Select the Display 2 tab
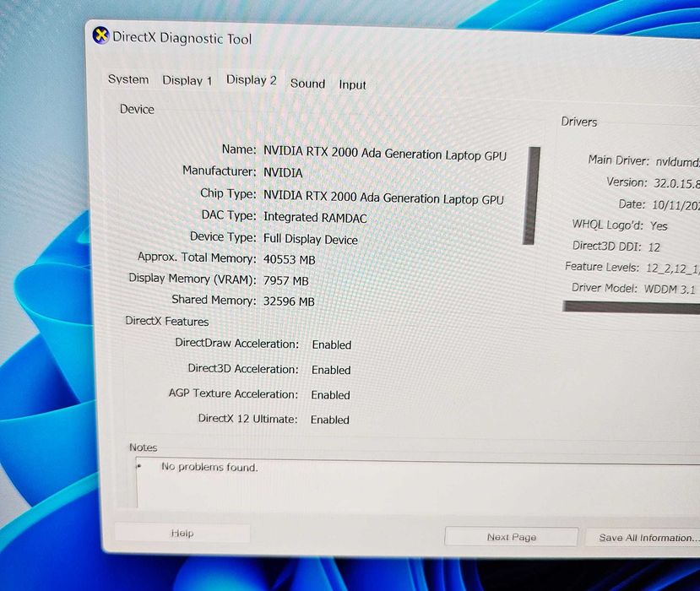 (x=252, y=80)
